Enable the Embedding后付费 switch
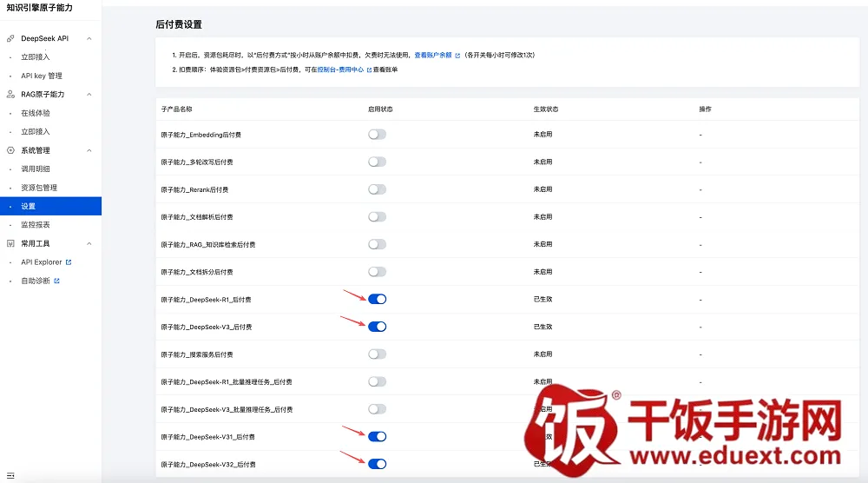This screenshot has height=483, width=868. [x=377, y=135]
